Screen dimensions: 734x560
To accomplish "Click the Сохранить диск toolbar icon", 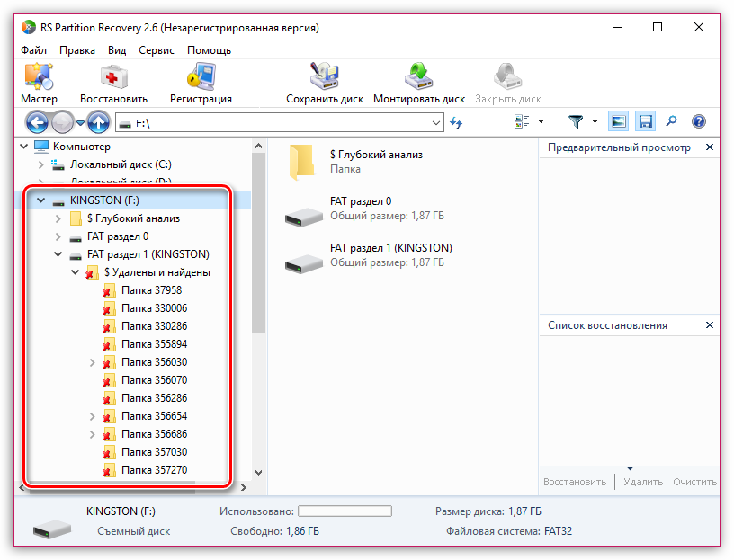I will pyautogui.click(x=325, y=76).
